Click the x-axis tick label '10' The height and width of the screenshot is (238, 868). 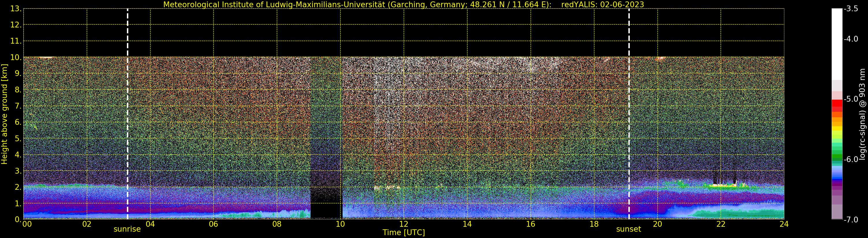pos(340,224)
